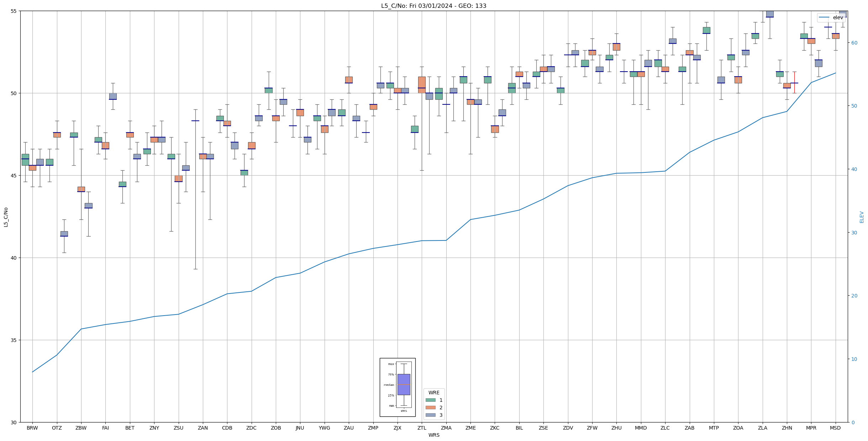Viewport: 868px width, 441px height.
Task: Click the YWG station label
Action: tap(325, 428)
